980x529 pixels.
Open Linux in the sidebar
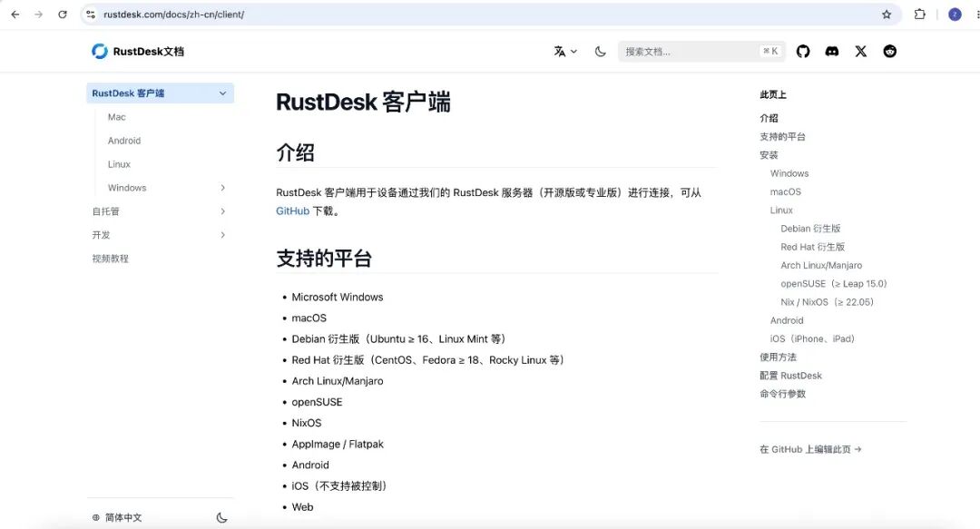click(120, 164)
